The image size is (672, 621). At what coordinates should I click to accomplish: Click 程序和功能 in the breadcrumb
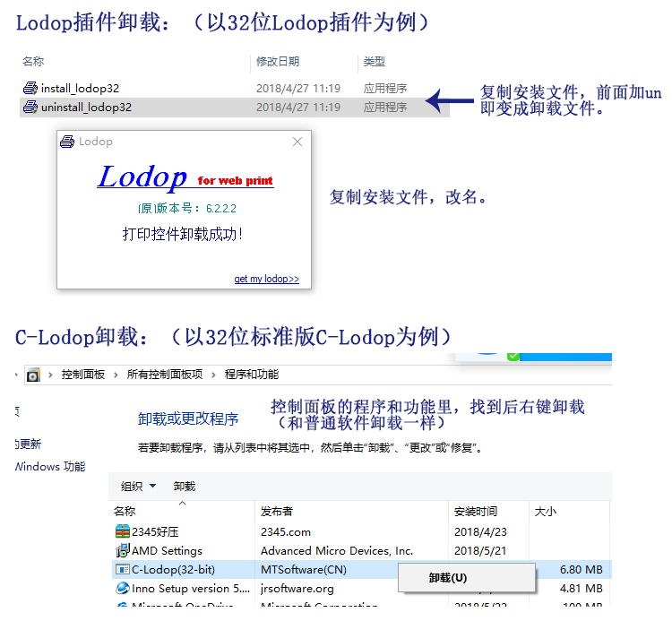[252, 375]
